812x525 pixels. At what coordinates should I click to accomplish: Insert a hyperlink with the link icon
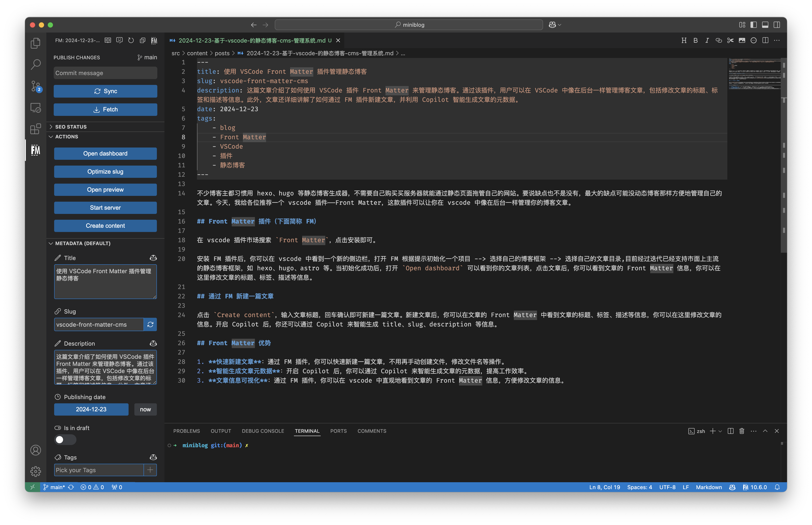pyautogui.click(x=719, y=41)
